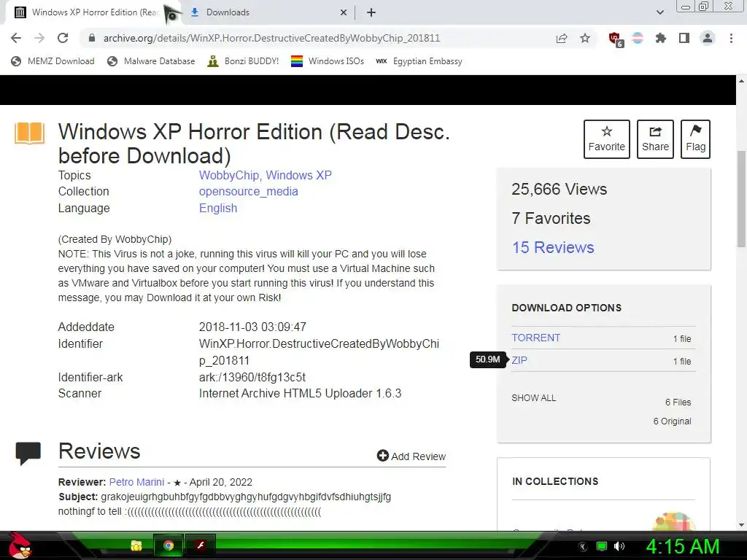
Task: Click SHOW ALL download files
Action: coord(533,398)
